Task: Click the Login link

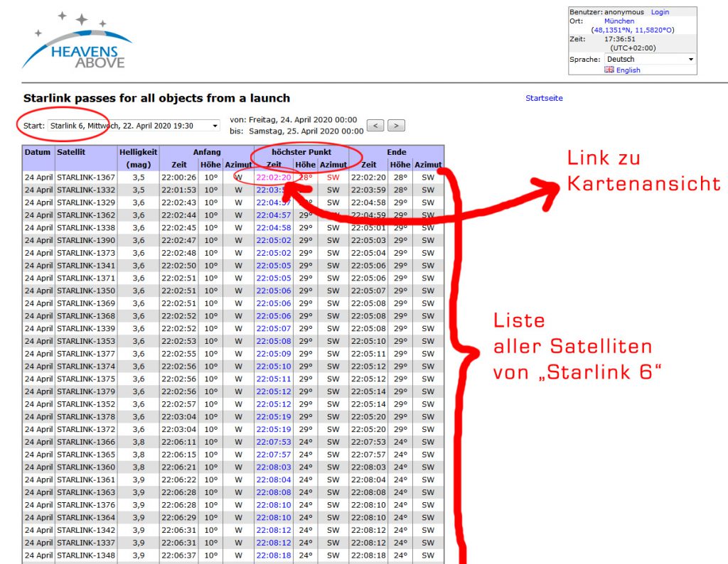Action: pos(660,12)
